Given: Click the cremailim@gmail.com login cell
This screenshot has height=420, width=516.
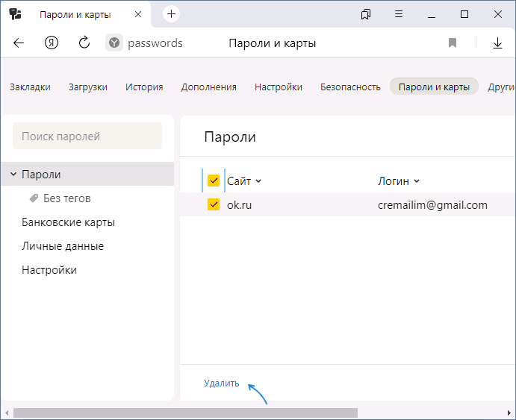Looking at the screenshot, I should [432, 204].
